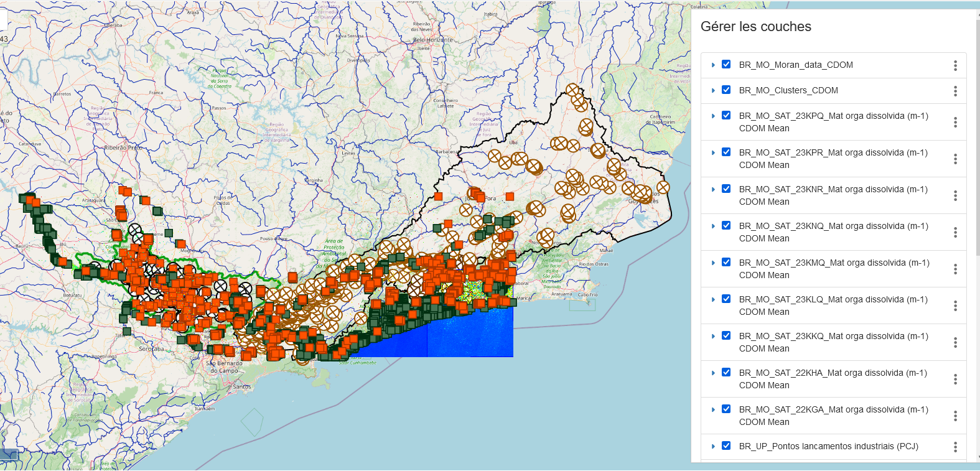This screenshot has width=980, height=471.
Task: Click the Gérer les couches panel title
Action: pyautogui.click(x=755, y=27)
